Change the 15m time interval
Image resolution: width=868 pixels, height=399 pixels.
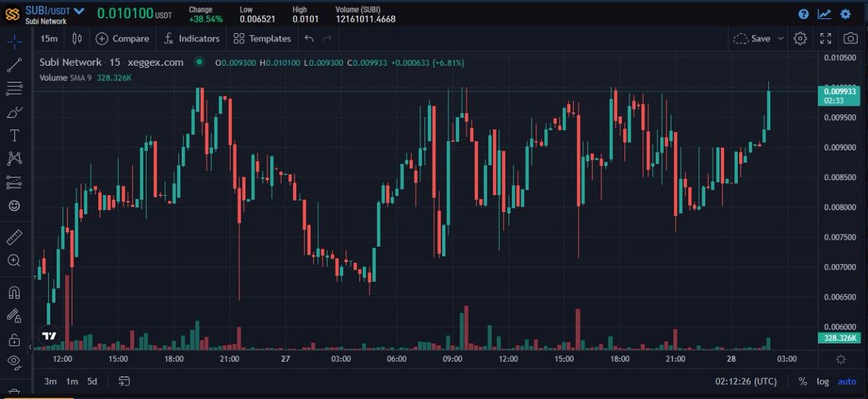[49, 38]
